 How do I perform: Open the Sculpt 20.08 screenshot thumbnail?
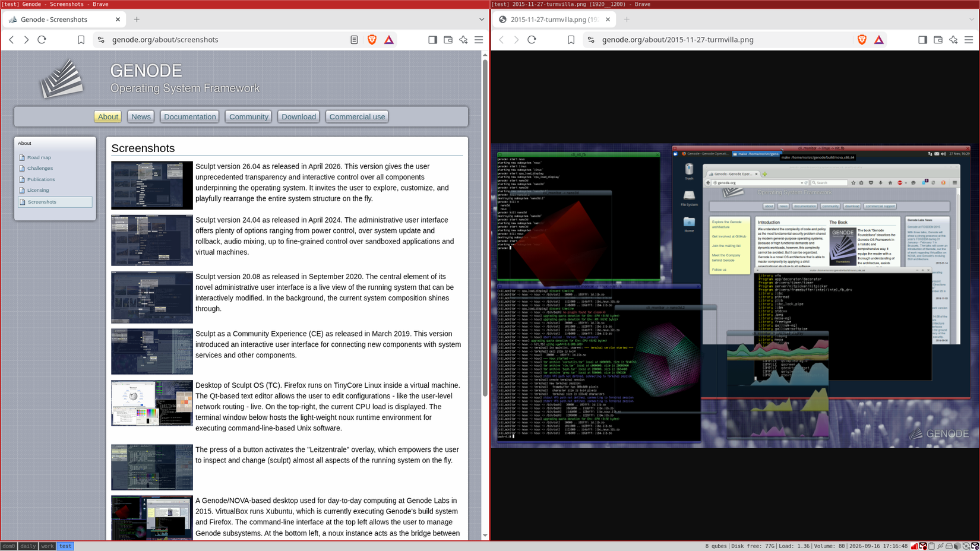(x=152, y=297)
